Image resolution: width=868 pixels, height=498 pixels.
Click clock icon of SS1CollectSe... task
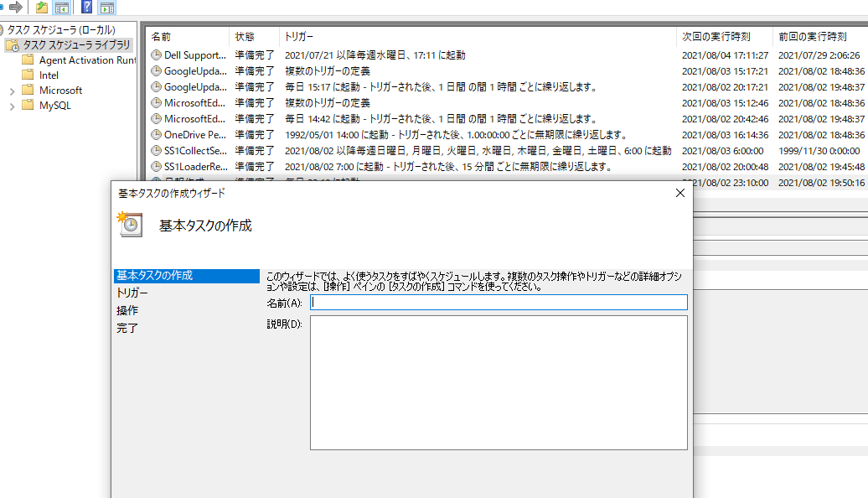click(156, 151)
